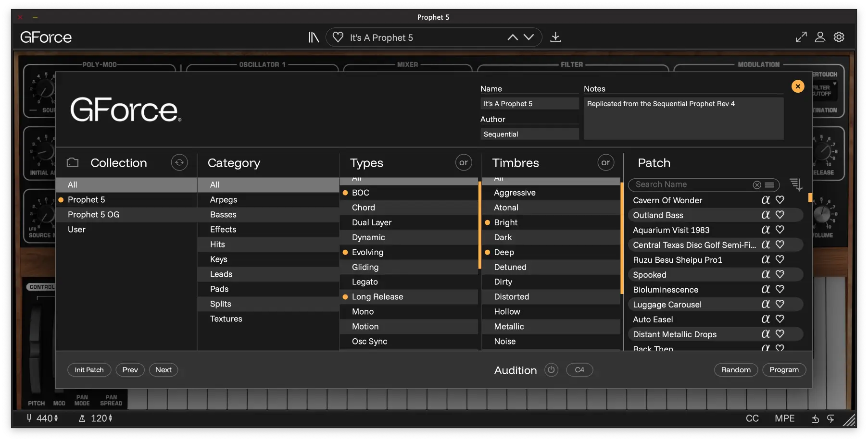Select the Basses category
The width and height of the screenshot is (868, 441).
pyautogui.click(x=268, y=215)
